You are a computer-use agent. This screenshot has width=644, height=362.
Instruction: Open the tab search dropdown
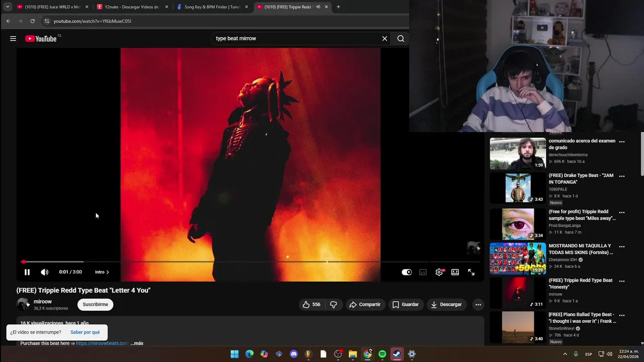click(x=8, y=7)
